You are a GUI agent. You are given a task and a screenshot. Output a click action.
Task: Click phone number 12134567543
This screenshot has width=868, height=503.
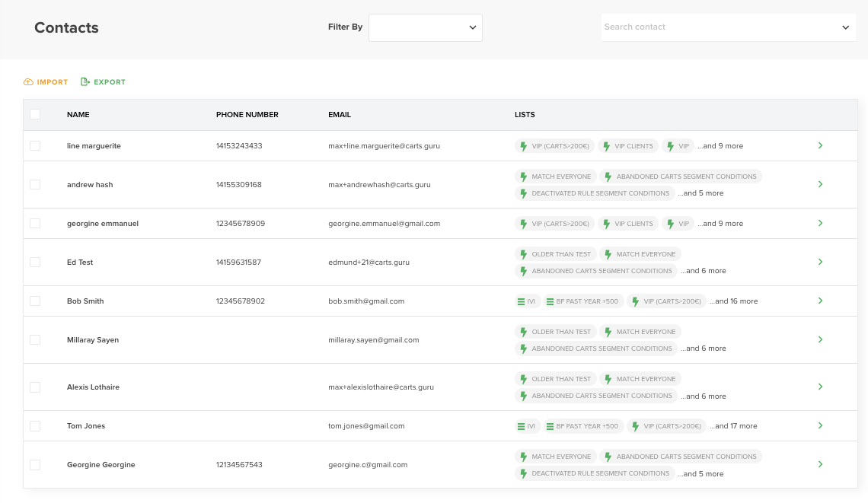point(239,465)
